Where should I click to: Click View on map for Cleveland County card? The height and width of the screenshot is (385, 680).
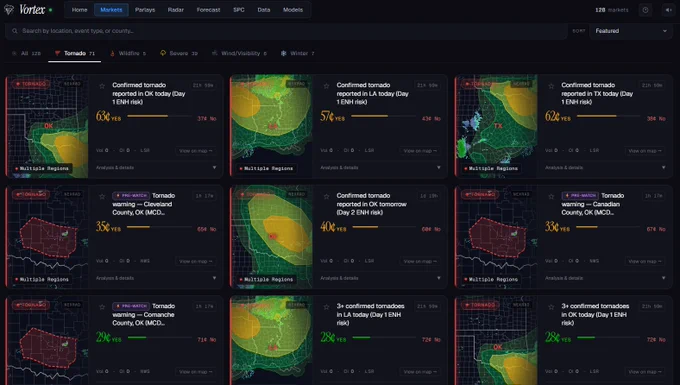click(x=196, y=261)
